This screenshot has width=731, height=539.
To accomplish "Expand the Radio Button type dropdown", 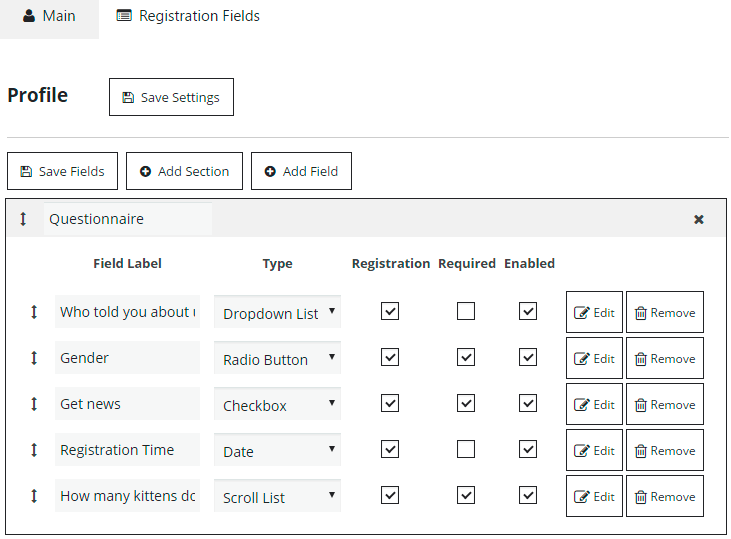I will (x=277, y=358).
